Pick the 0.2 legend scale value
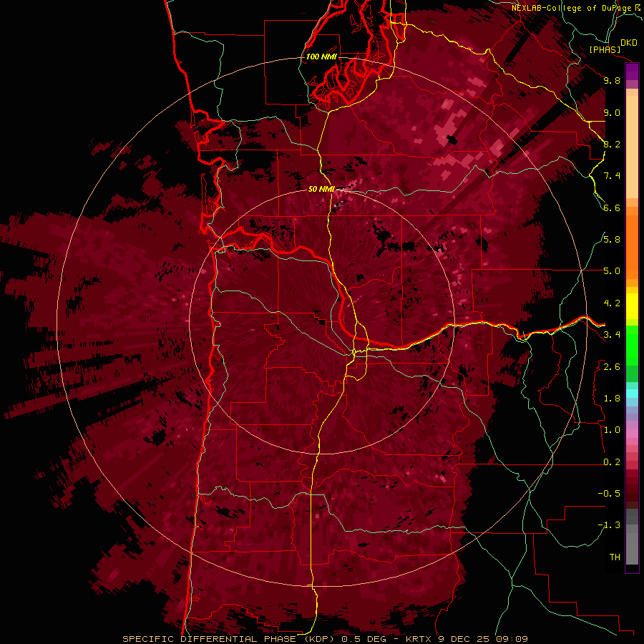The image size is (644, 644). 612,462
